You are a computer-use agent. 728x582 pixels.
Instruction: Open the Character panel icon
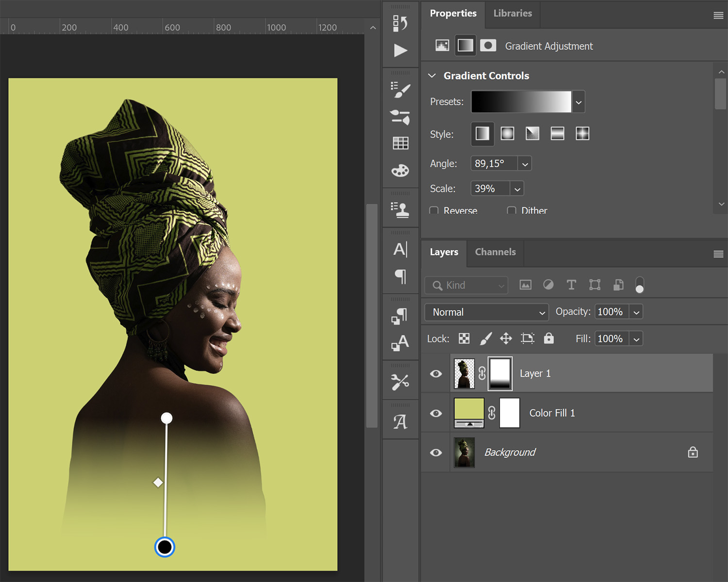pos(400,249)
